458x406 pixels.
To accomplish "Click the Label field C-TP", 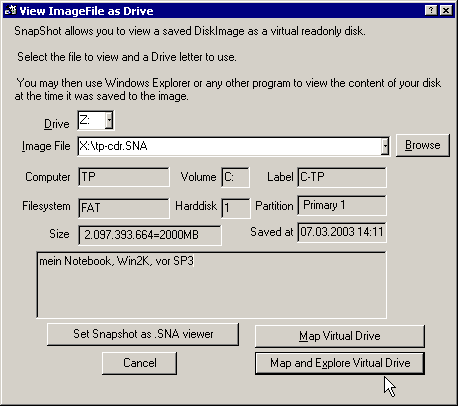I will [342, 177].
